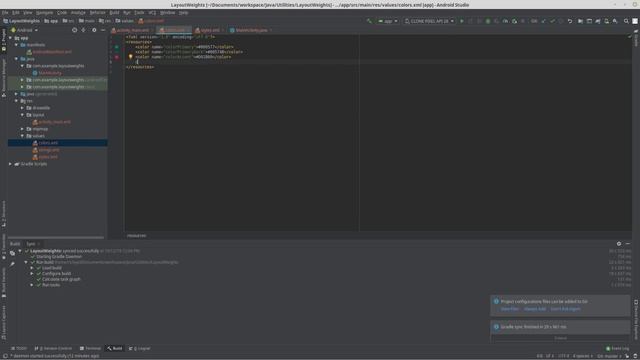Open the device selector dropdown
Image resolution: width=640 pixels, height=360 pixels.
[x=429, y=21]
